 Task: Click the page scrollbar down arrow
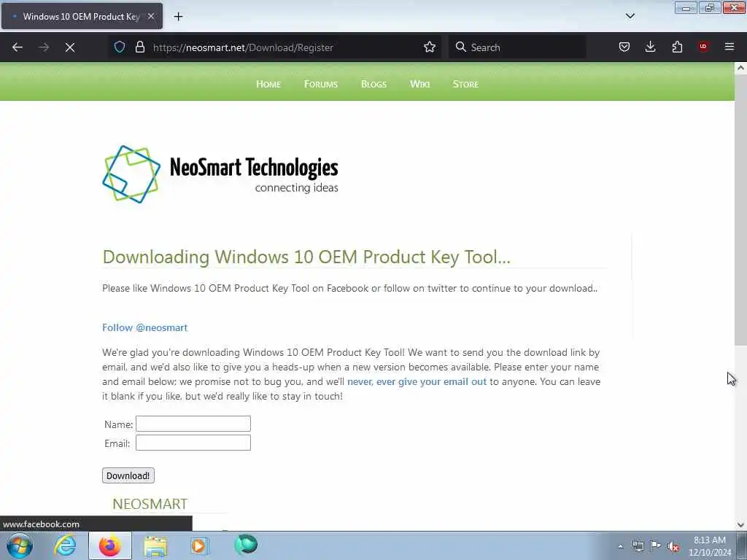point(740,525)
